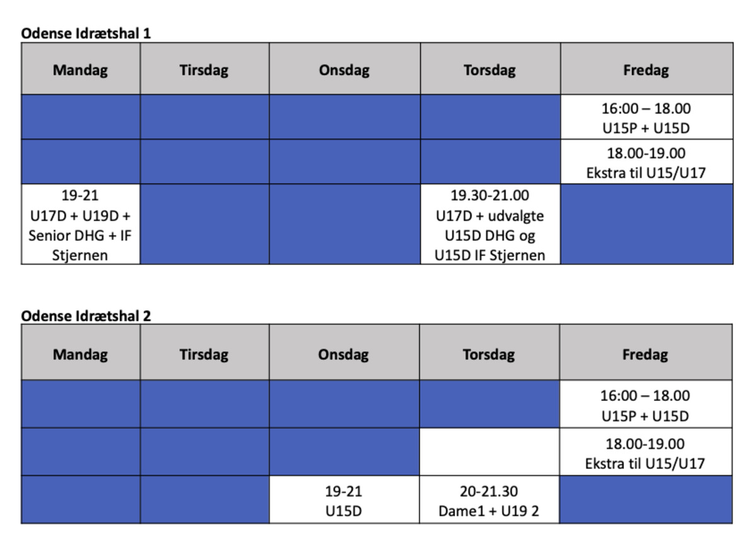
Task: Select the 20-21.30 Dame1 + U19 2 cell
Action: point(490,500)
